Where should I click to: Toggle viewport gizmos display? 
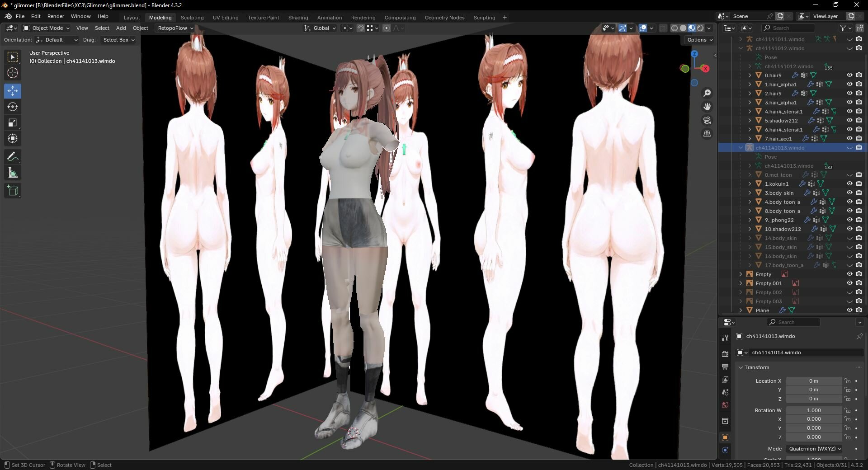623,28
